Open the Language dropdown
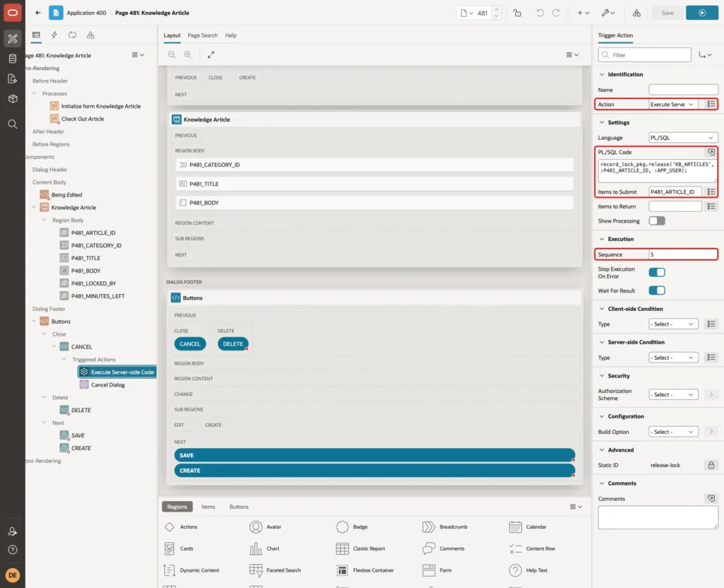724x588 pixels. click(684, 138)
